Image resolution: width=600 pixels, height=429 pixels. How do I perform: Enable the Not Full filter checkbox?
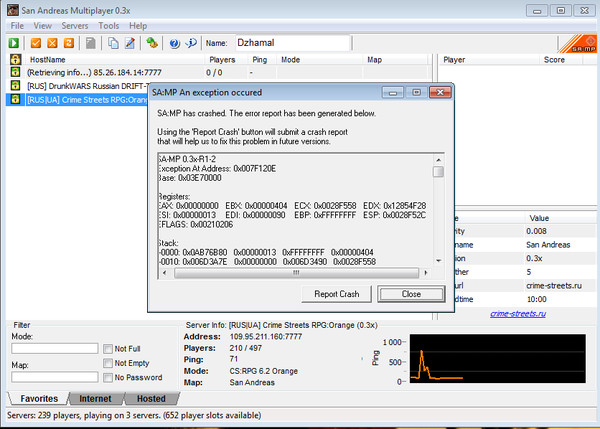point(108,349)
